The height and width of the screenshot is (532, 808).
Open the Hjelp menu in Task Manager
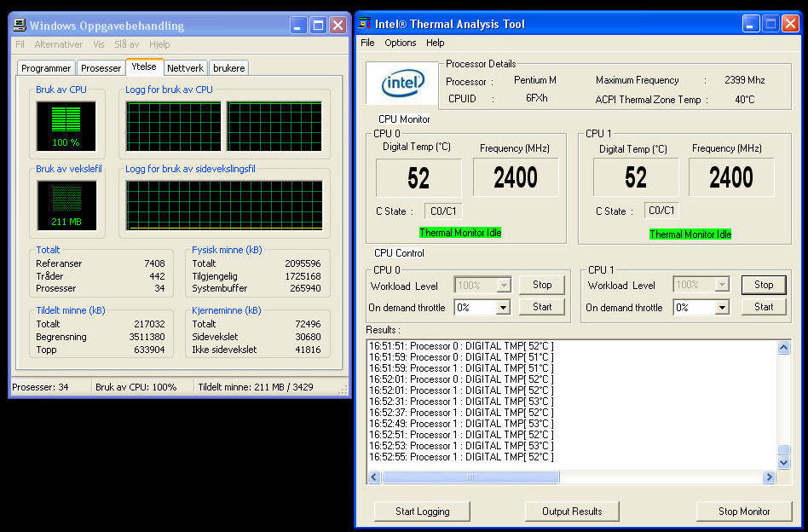point(159,44)
